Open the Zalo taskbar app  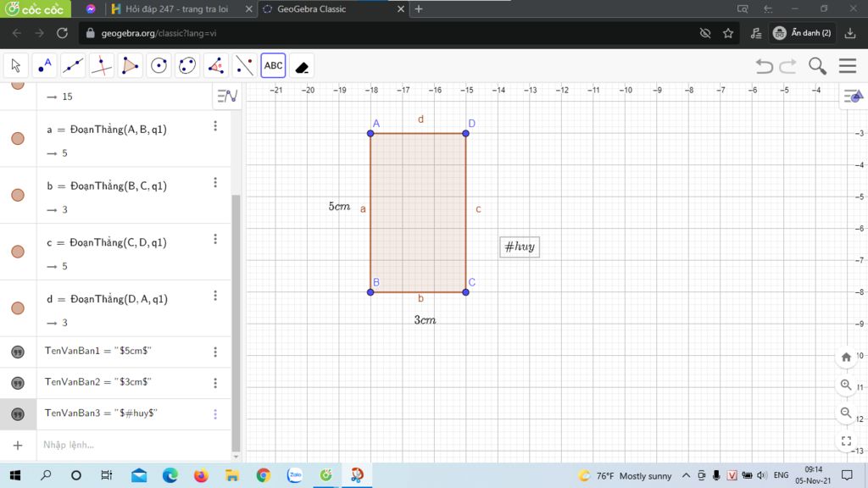pyautogui.click(x=294, y=475)
